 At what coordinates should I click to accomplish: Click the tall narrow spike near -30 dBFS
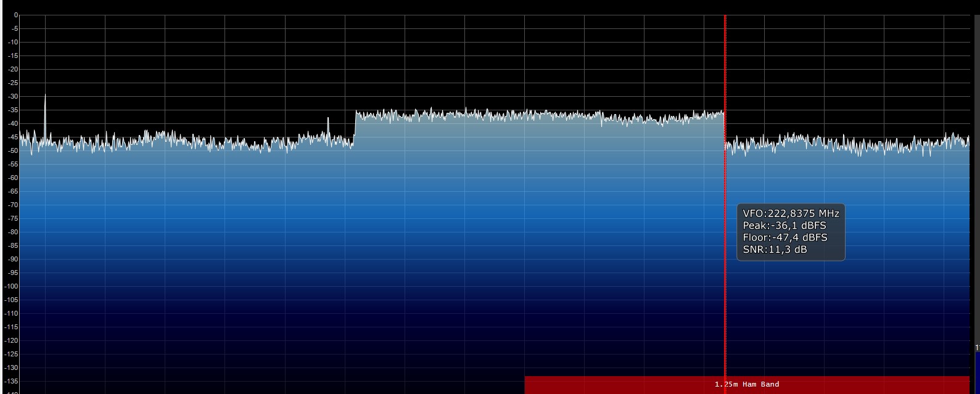click(45, 117)
